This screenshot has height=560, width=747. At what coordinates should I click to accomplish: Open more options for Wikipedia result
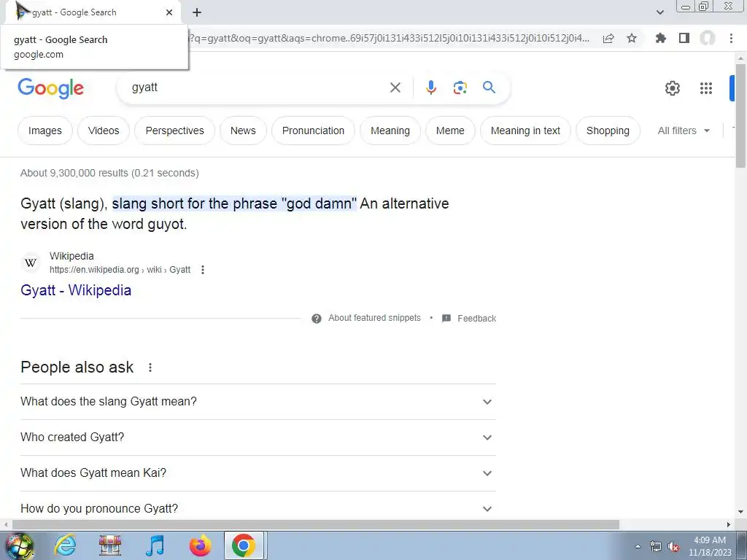tap(203, 270)
